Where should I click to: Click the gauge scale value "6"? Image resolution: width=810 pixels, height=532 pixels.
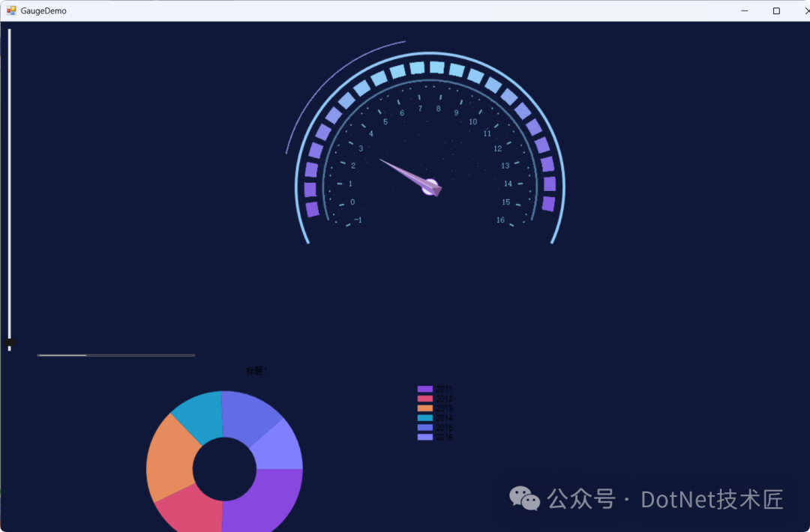click(402, 113)
